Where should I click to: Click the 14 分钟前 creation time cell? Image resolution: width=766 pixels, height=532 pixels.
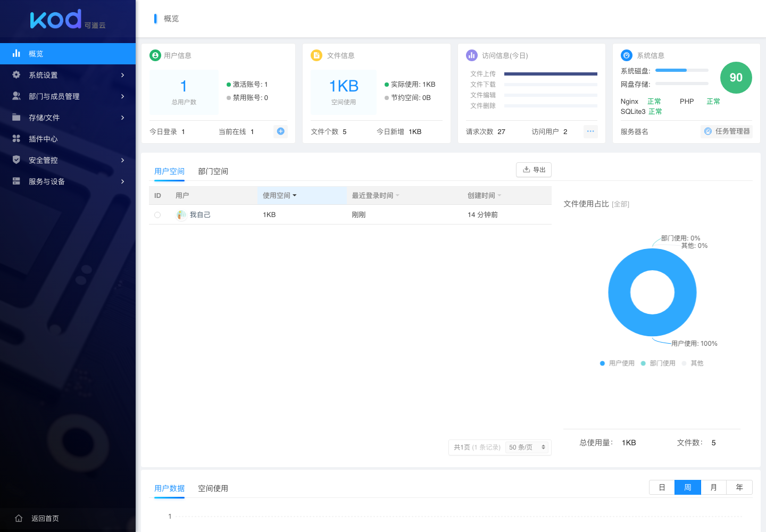[x=482, y=215]
